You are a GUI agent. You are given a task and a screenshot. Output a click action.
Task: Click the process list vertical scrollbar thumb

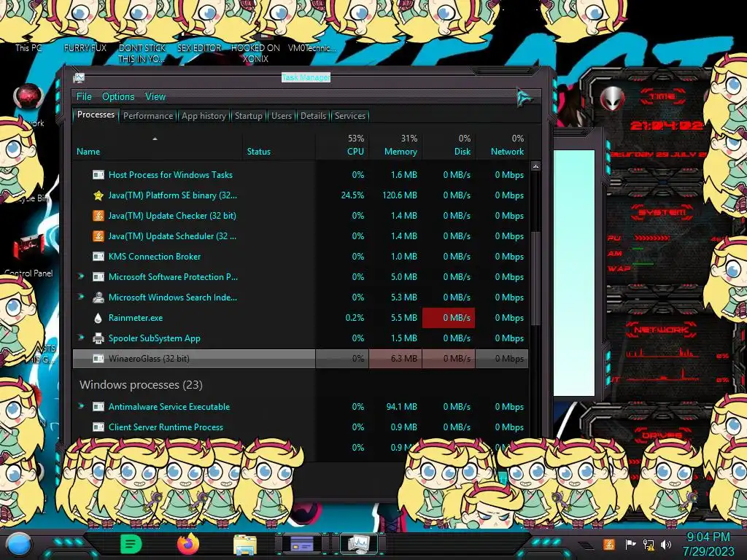pyautogui.click(x=536, y=279)
